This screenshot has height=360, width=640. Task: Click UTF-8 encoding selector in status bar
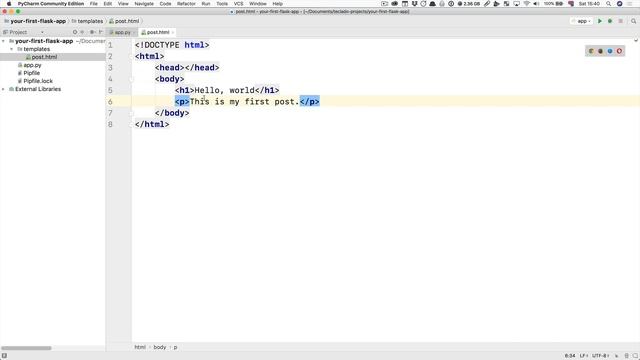pyautogui.click(x=600, y=356)
